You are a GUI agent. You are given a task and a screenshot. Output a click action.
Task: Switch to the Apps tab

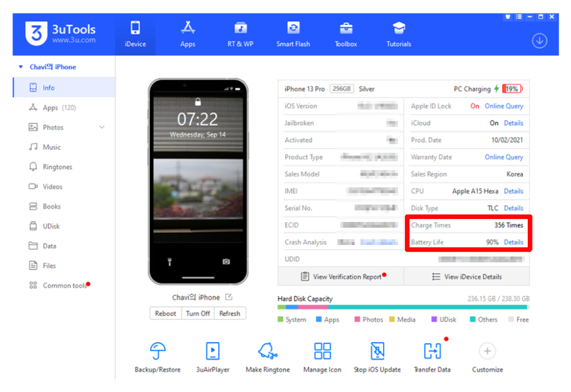click(188, 35)
